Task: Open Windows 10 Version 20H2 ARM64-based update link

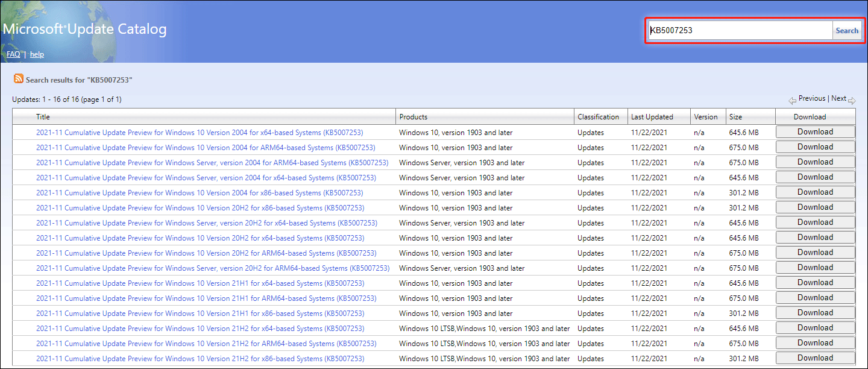Action: (x=206, y=253)
